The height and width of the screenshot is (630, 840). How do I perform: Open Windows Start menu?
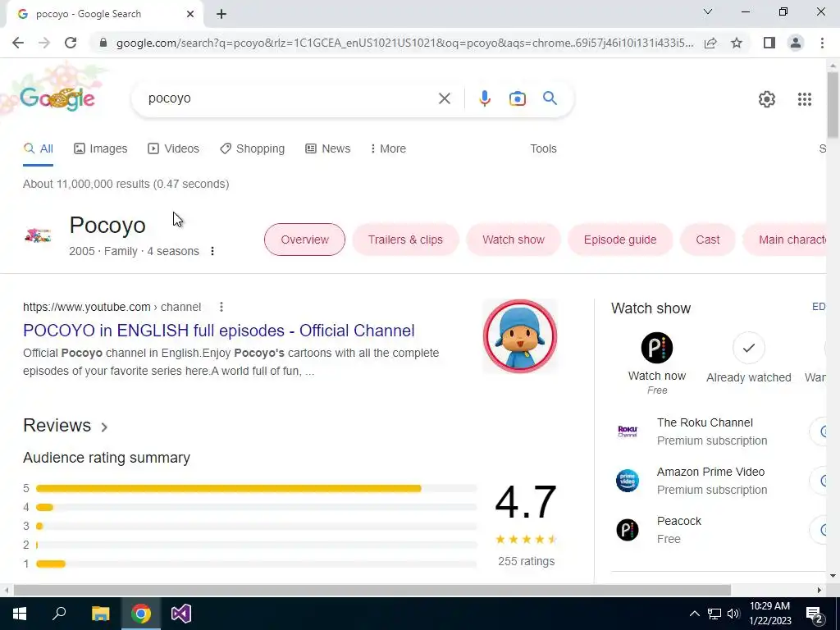[x=20, y=614]
